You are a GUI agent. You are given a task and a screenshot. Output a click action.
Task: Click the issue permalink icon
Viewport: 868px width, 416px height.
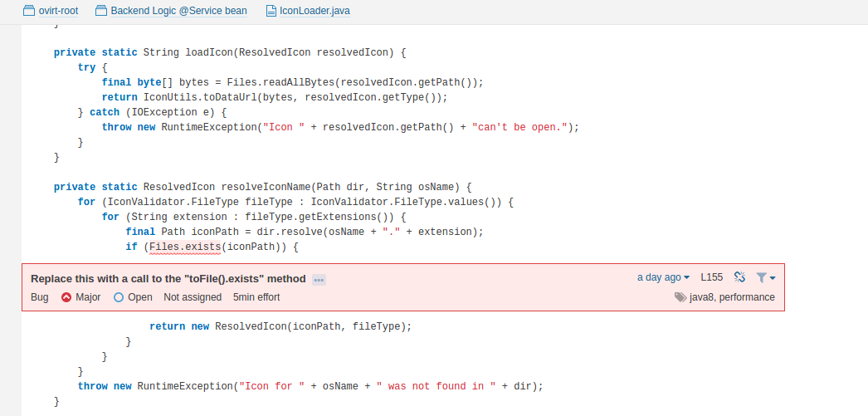tap(740, 277)
